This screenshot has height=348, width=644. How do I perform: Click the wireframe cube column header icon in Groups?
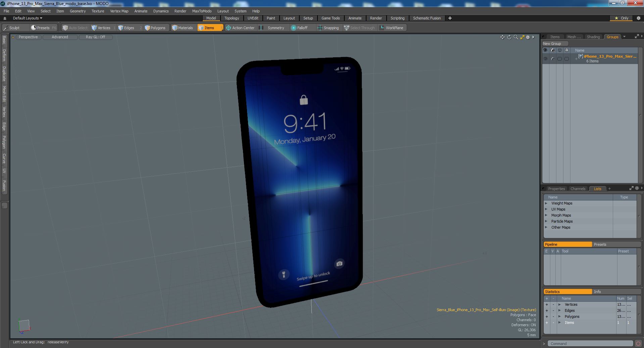560,50
